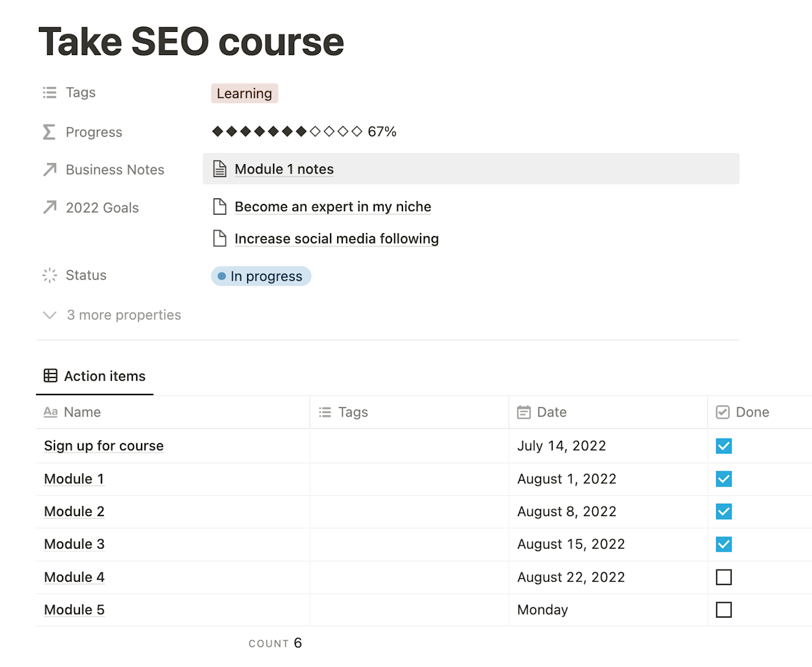Click the Done column checkbox icon
This screenshot has height=667, width=812.
(x=723, y=412)
